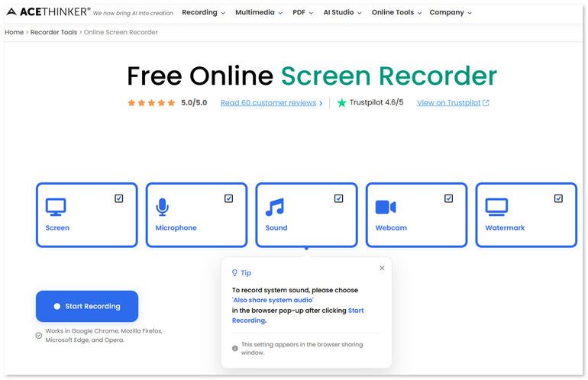Click 'Also share system audio' text
588x380 pixels.
(273, 300)
